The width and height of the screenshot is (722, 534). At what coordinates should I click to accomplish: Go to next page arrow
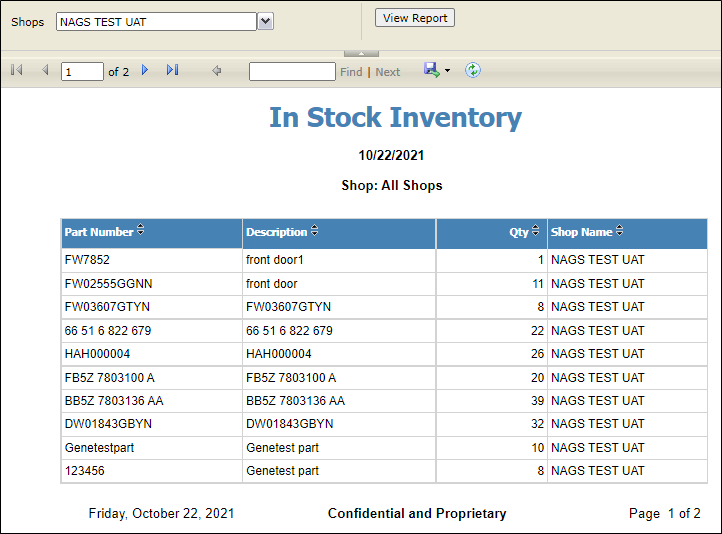pos(145,70)
